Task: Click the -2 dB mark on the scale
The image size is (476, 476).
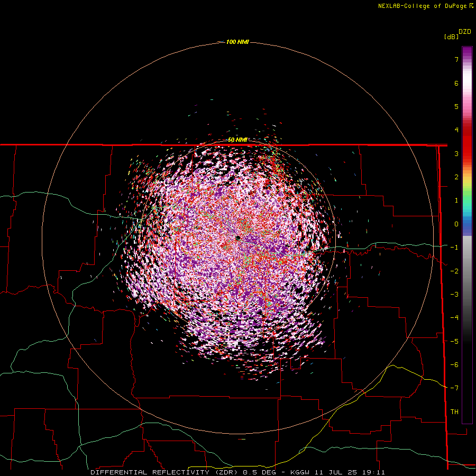Action: [454, 271]
